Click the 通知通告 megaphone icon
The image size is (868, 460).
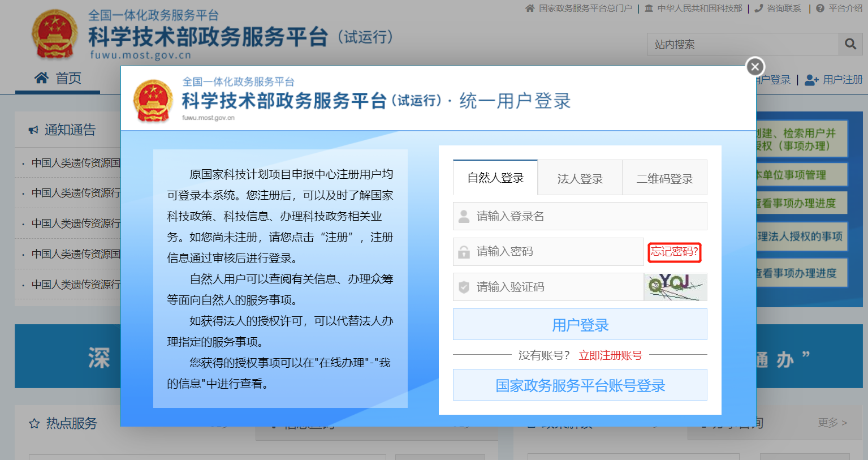click(x=34, y=130)
